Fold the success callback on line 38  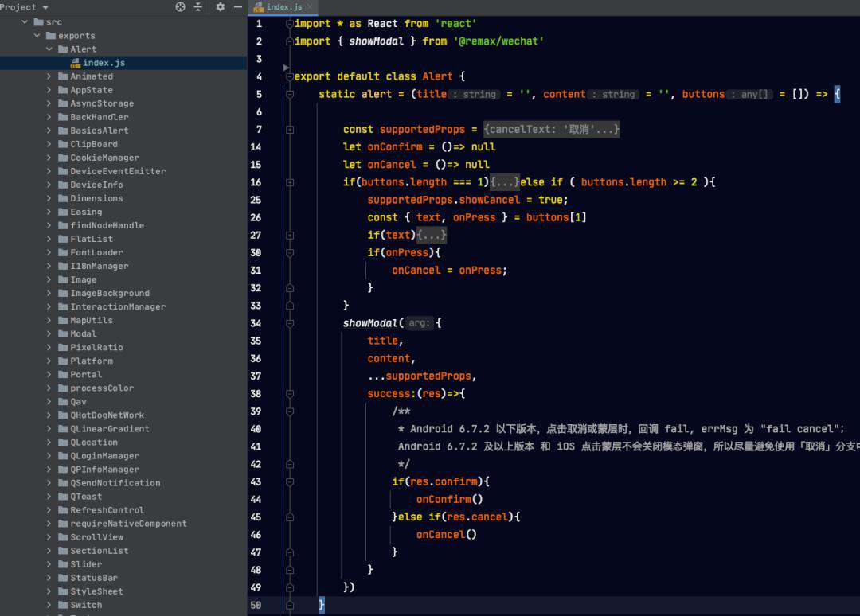pos(290,393)
